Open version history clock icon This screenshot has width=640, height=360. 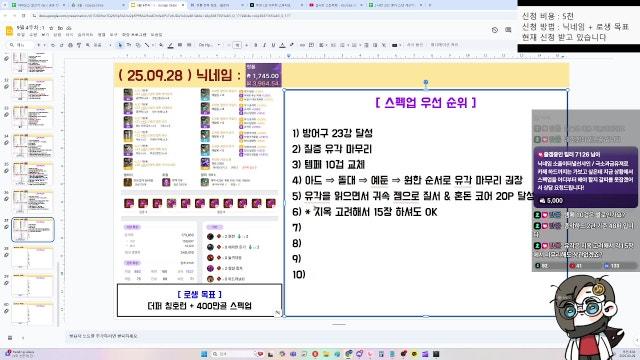click(495, 30)
